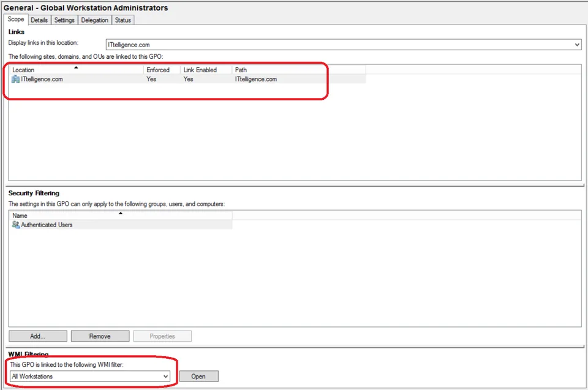Click the Add... button
This screenshot has width=588, height=390.
pyautogui.click(x=38, y=336)
